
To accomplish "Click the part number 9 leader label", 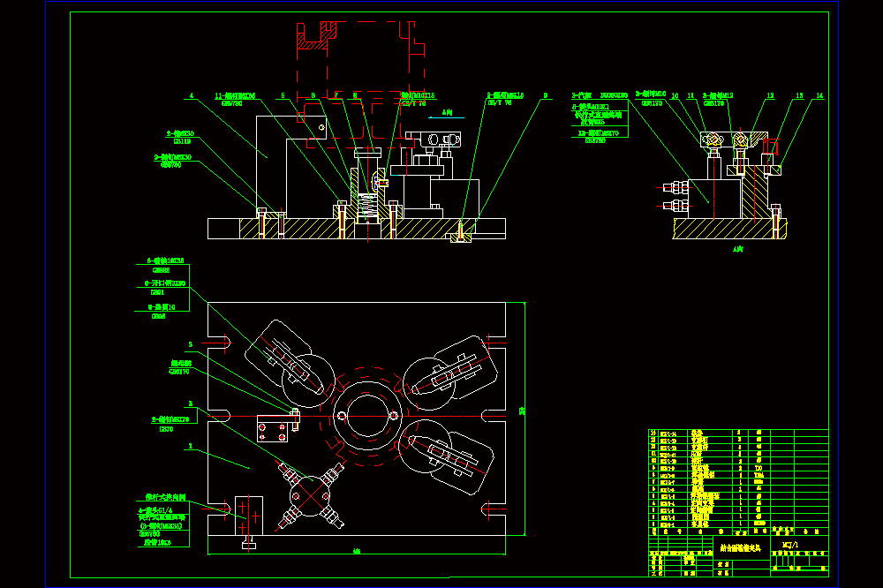I will point(545,95).
